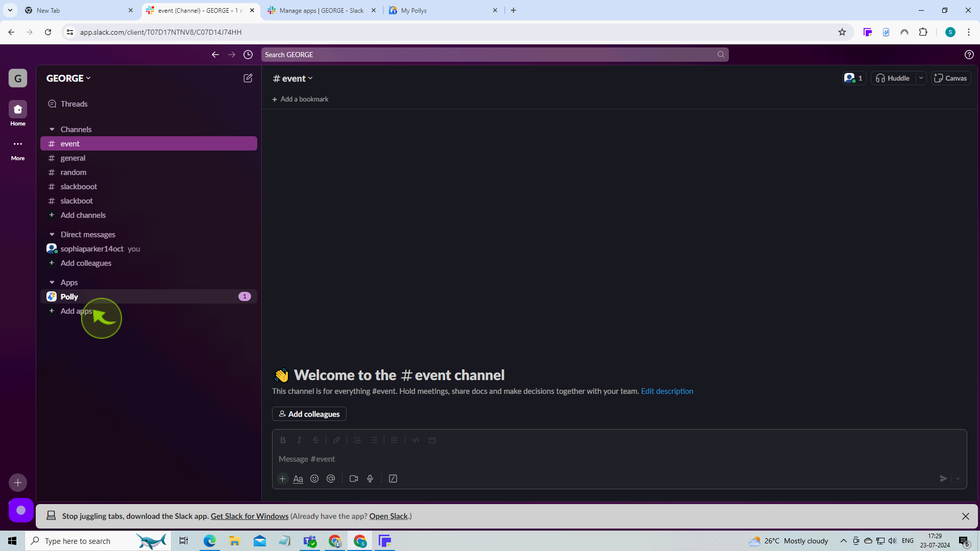980x551 pixels.
Task: Select the random channel
Action: coord(149,172)
